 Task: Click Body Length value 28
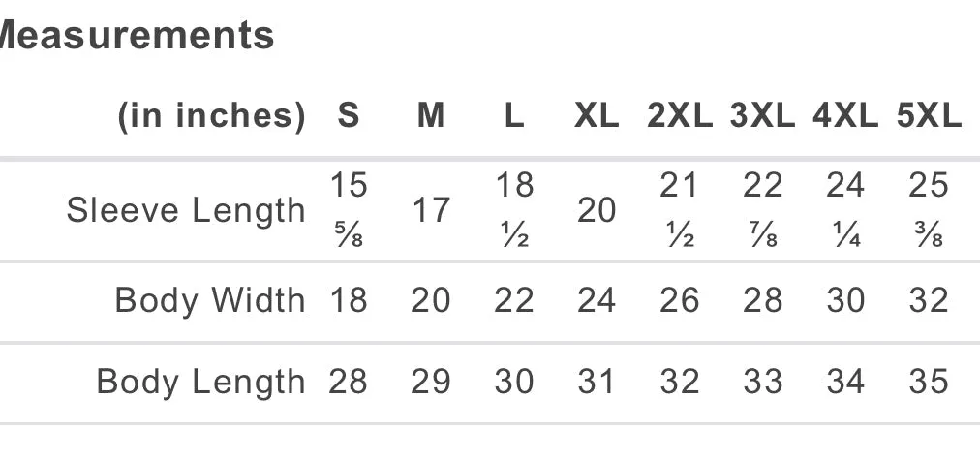[348, 381]
